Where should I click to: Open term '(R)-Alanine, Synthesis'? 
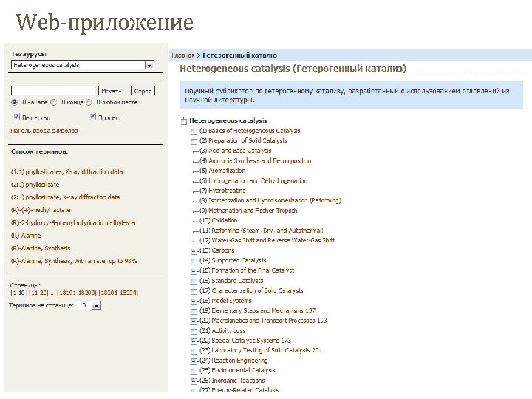coord(41,248)
